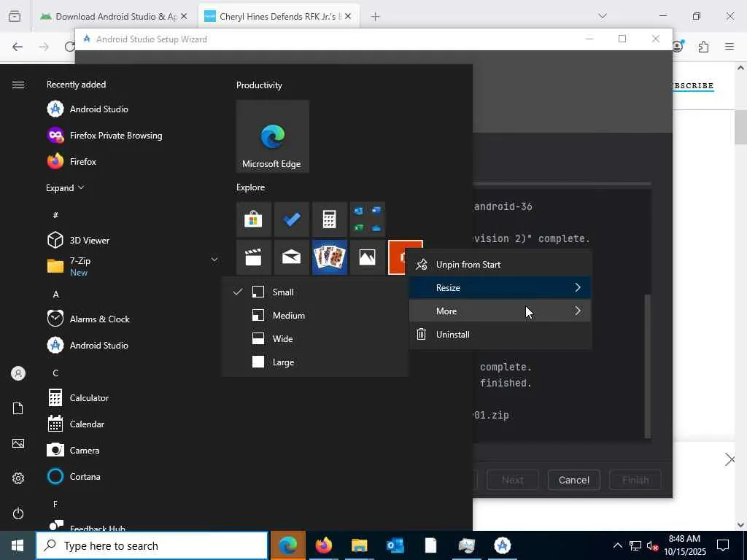Select Large tile size
This screenshot has width=747, height=560.
tap(314, 362)
